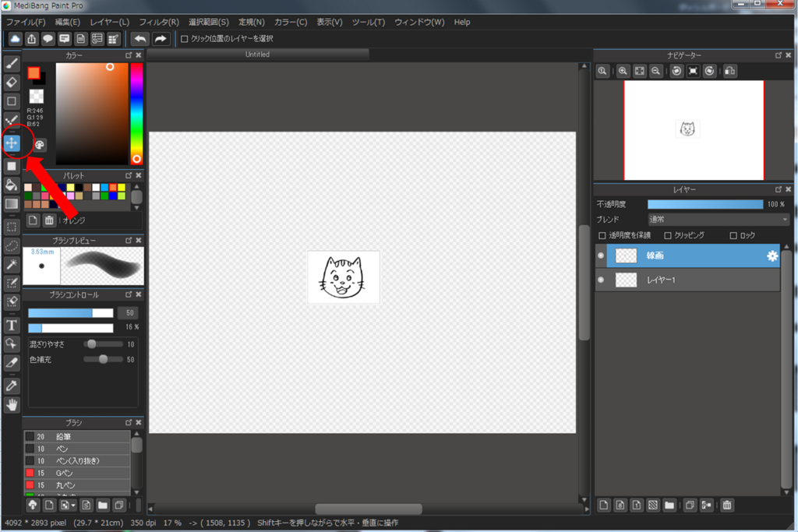The image size is (798, 532).
Task: Select the Gペン brush
Action: tap(77, 473)
